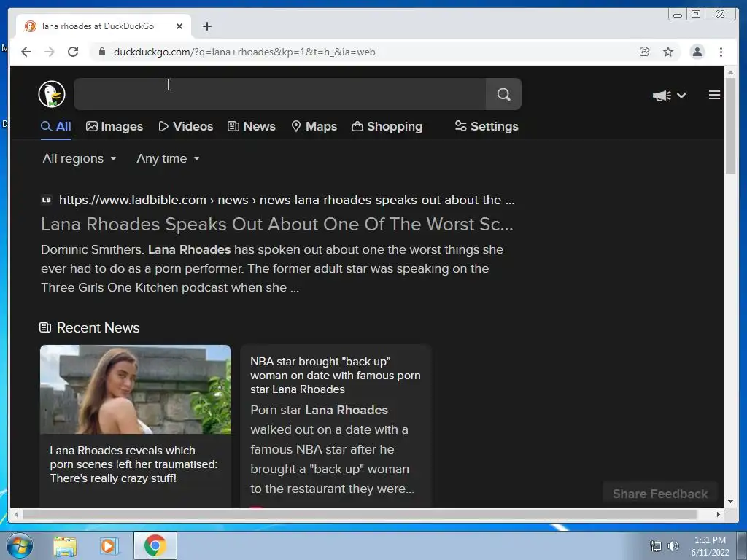Screen dimensions: 747x560
Task: Switch to Images results
Action: pyautogui.click(x=115, y=126)
